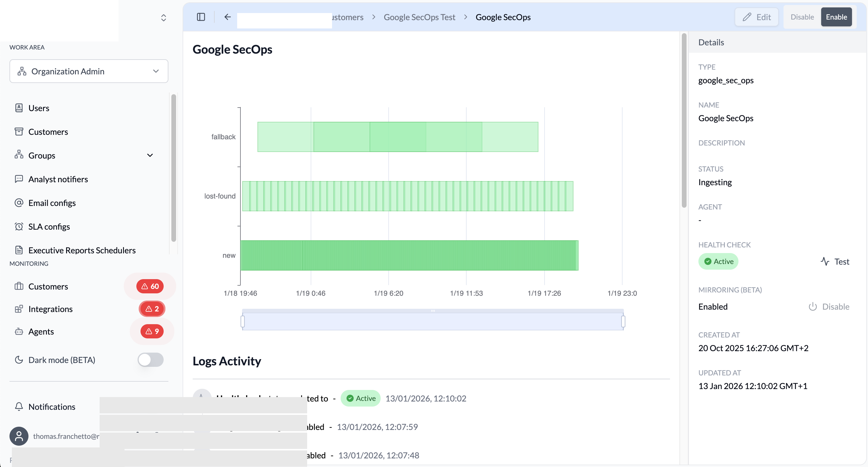Open the Users section in sidebar
868x467 pixels.
(x=39, y=108)
